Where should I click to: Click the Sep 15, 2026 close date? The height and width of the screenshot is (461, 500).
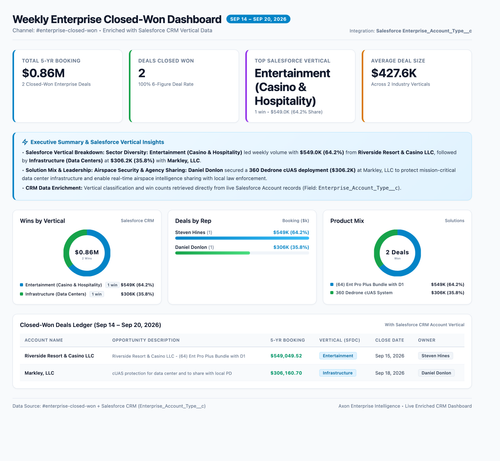(390, 356)
